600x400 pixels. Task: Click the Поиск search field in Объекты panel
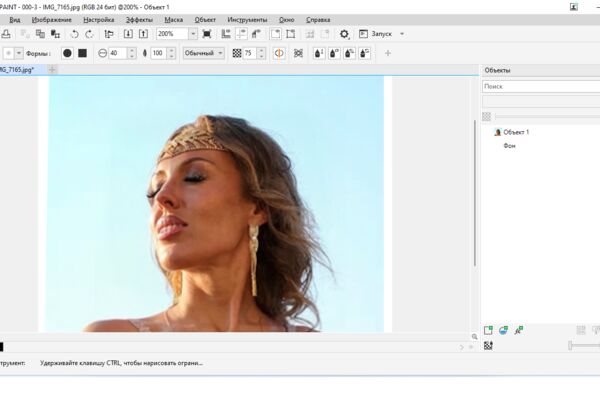click(x=541, y=87)
